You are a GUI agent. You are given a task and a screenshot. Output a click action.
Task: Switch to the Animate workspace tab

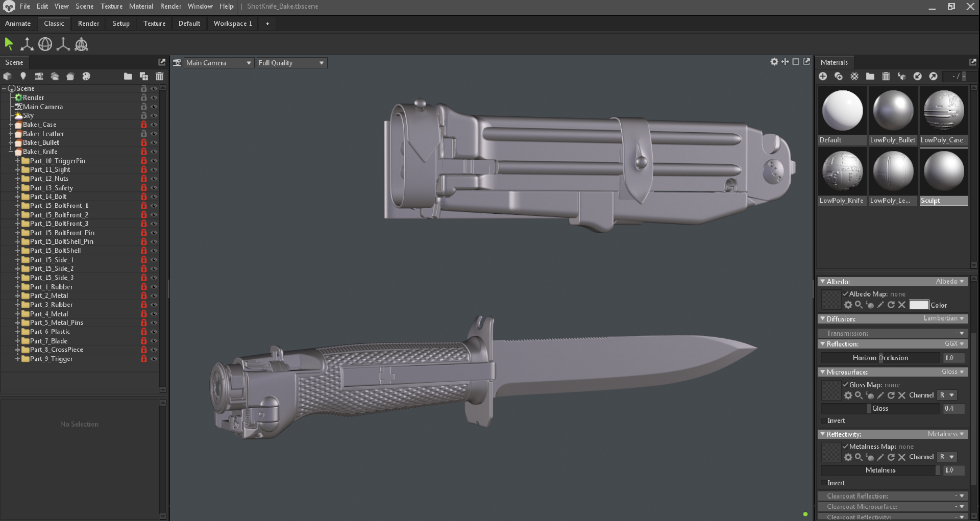(x=18, y=23)
